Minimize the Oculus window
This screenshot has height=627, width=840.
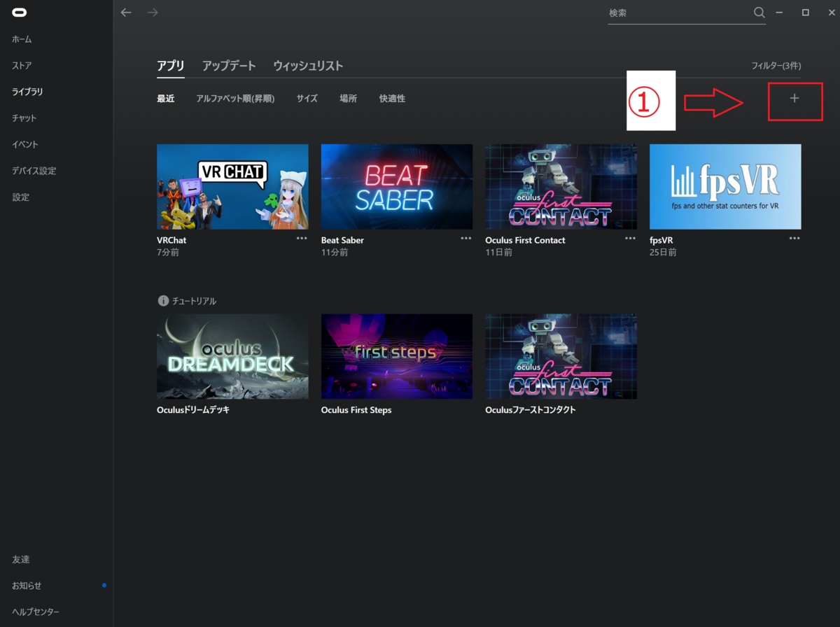click(x=779, y=13)
